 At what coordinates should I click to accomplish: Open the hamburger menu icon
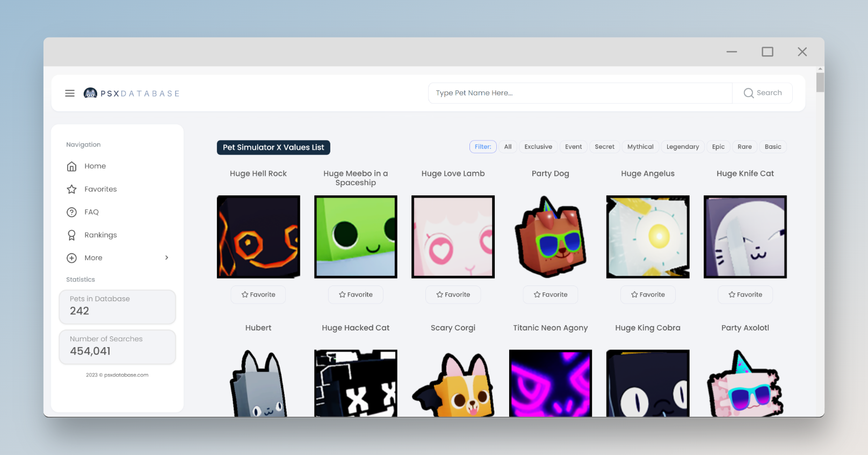[70, 93]
